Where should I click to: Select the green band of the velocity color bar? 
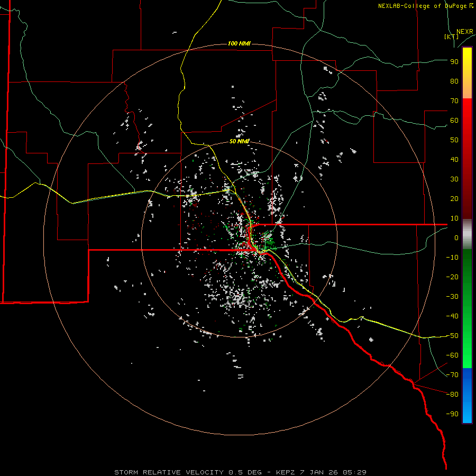[467, 309]
